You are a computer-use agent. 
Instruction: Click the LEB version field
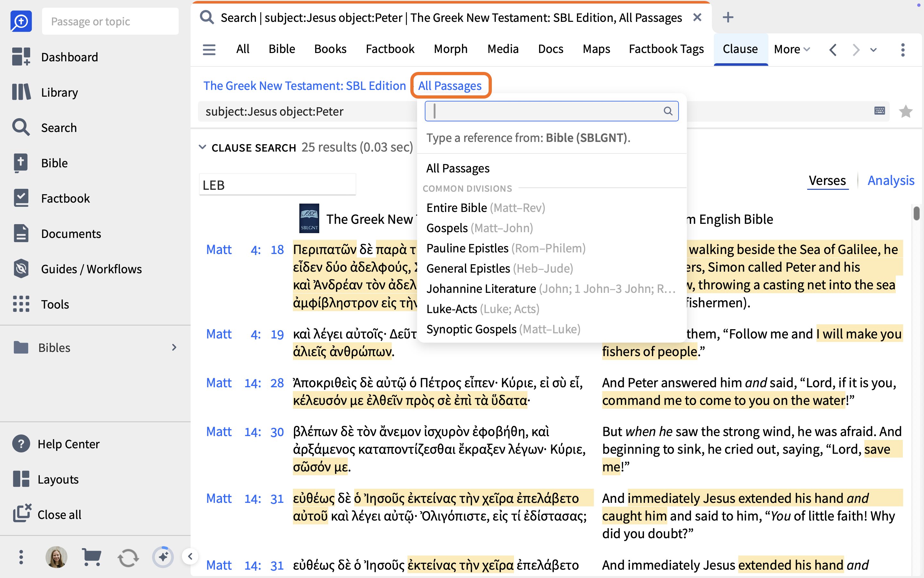pyautogui.click(x=278, y=185)
